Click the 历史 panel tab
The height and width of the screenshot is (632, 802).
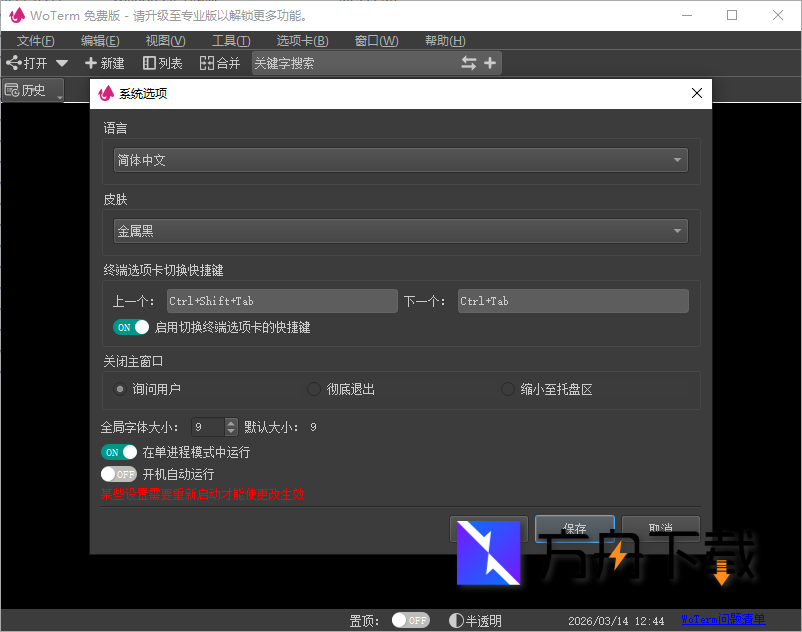coord(32,90)
